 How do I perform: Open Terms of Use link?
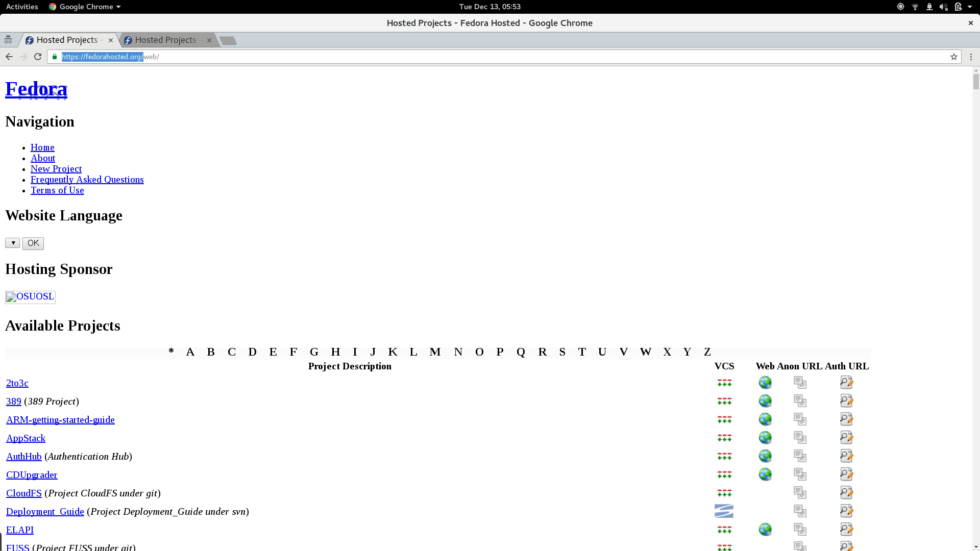pyautogui.click(x=57, y=190)
